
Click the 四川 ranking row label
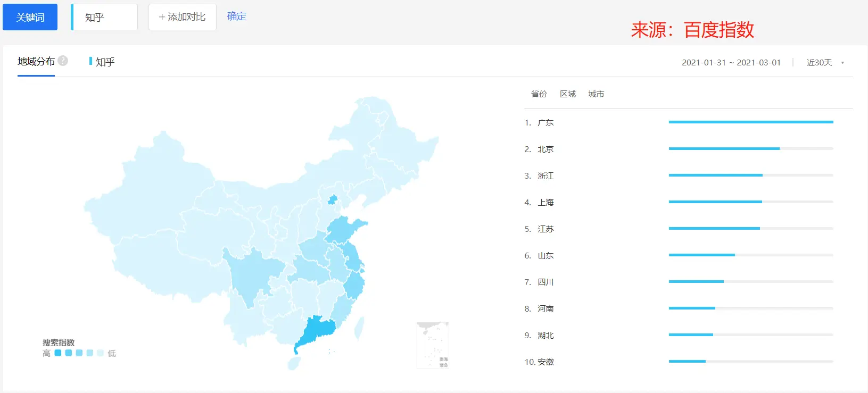[x=545, y=282]
